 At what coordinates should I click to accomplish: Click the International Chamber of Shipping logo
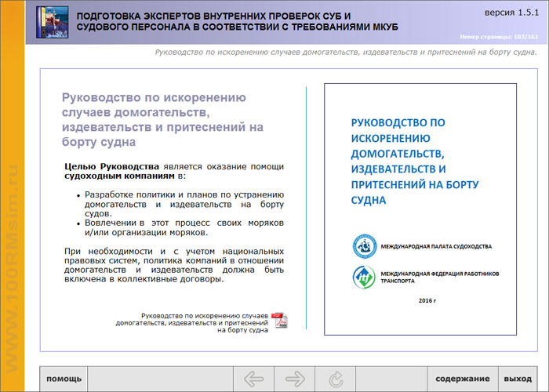click(x=365, y=246)
